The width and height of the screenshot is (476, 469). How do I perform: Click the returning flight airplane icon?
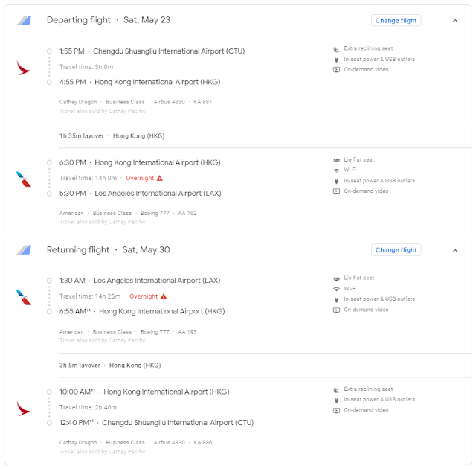point(24,250)
